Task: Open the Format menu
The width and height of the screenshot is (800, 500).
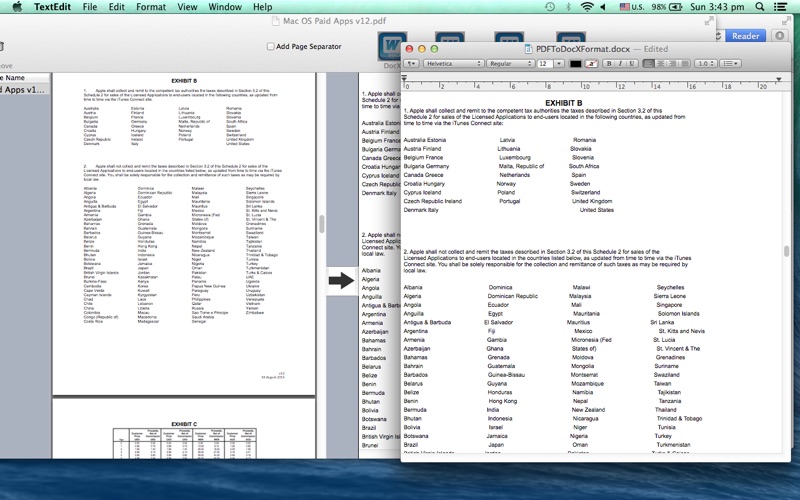Action: coord(151,7)
